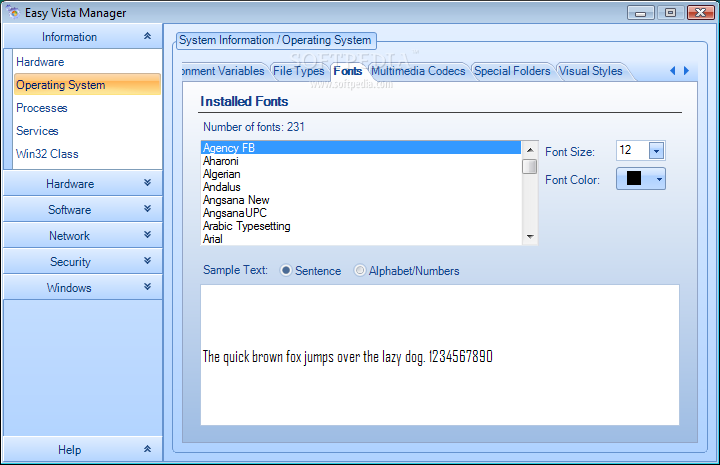Viewport: 720px width, 465px height.
Task: Switch to the Multimedia Codecs tab
Action: pyautogui.click(x=418, y=71)
